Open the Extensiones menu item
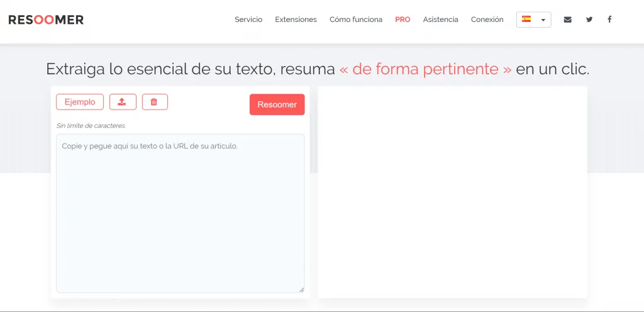Image resolution: width=644 pixels, height=312 pixels. pos(296,19)
